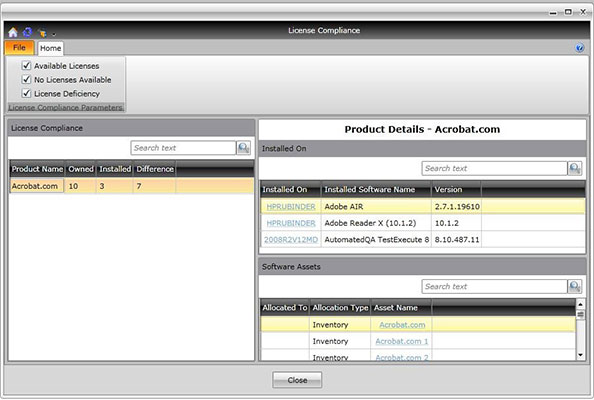Screen dimensions: 594x400
Task: Open the Acrobat.com 1 asset link
Action: point(402,341)
